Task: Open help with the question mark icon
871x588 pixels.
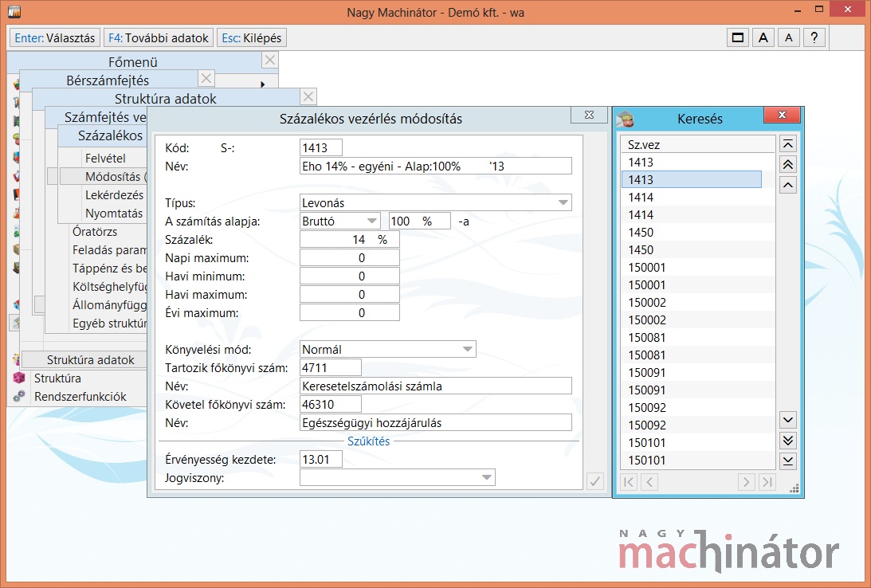Action: (814, 37)
